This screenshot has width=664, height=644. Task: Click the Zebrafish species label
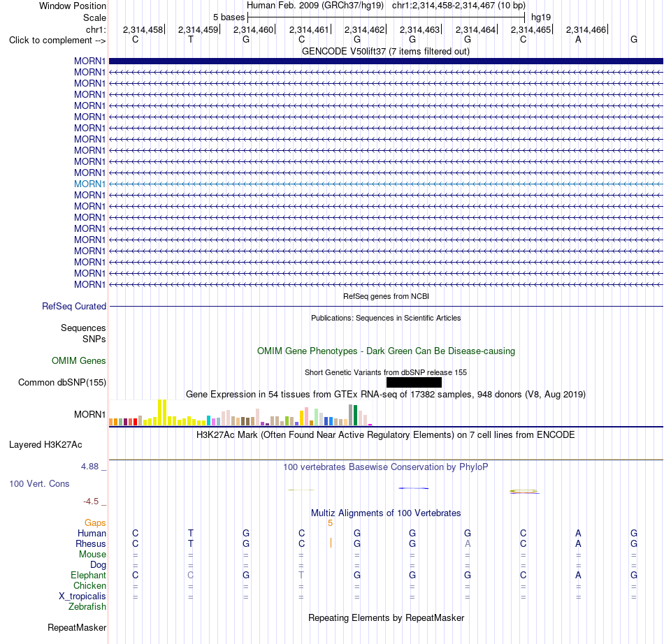[x=87, y=606]
